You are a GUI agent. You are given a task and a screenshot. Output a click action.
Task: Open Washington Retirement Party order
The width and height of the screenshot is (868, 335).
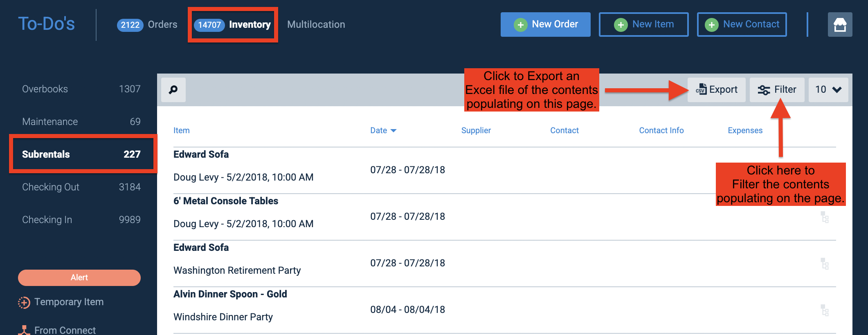tap(237, 270)
